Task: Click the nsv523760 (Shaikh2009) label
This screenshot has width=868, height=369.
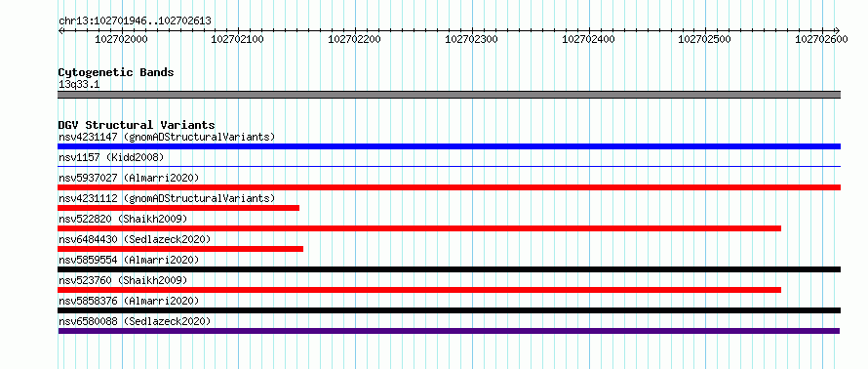Action: click(123, 280)
